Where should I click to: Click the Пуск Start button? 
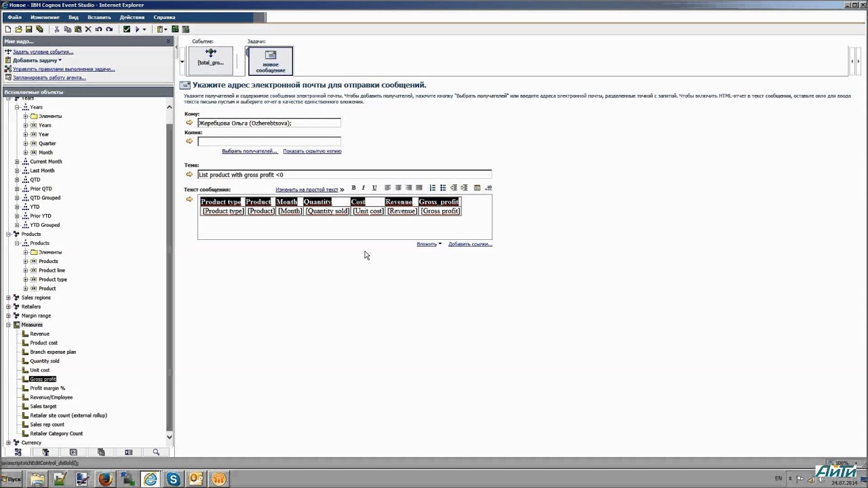point(12,479)
